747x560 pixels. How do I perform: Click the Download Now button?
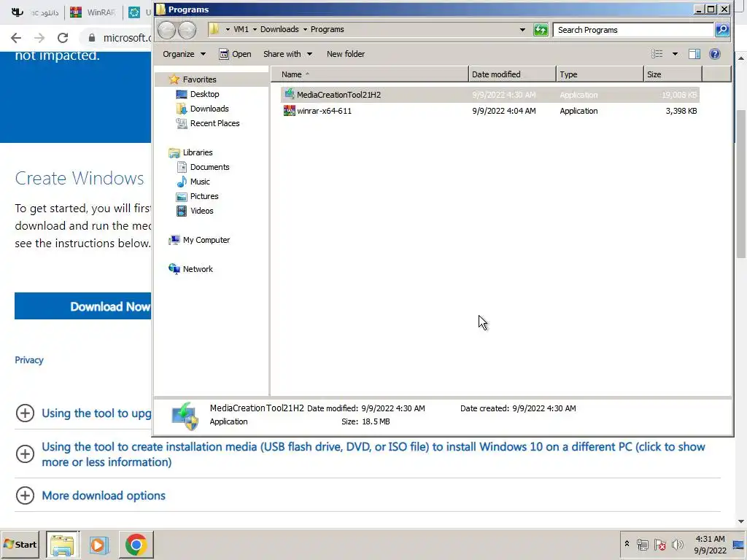tap(83, 306)
